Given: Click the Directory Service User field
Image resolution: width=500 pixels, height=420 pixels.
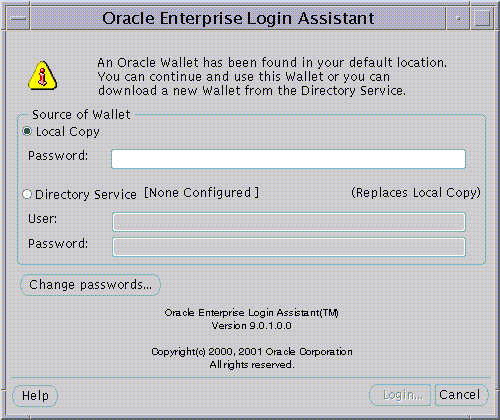Looking at the screenshot, I should click(289, 222).
